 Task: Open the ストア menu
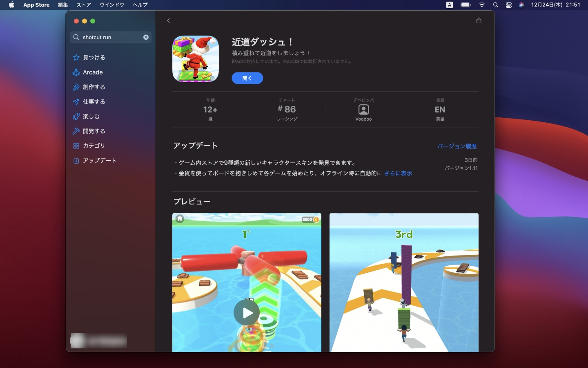pyautogui.click(x=84, y=5)
